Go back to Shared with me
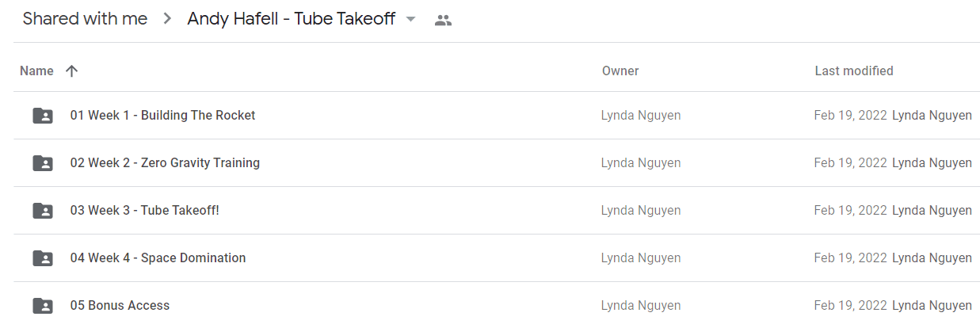Image resolution: width=980 pixels, height=328 pixels. (85, 19)
